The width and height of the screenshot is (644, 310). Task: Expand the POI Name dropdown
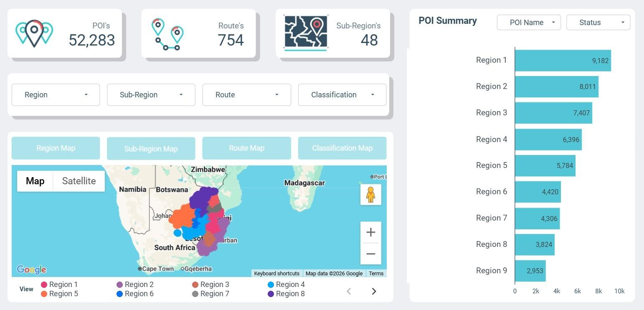[529, 23]
